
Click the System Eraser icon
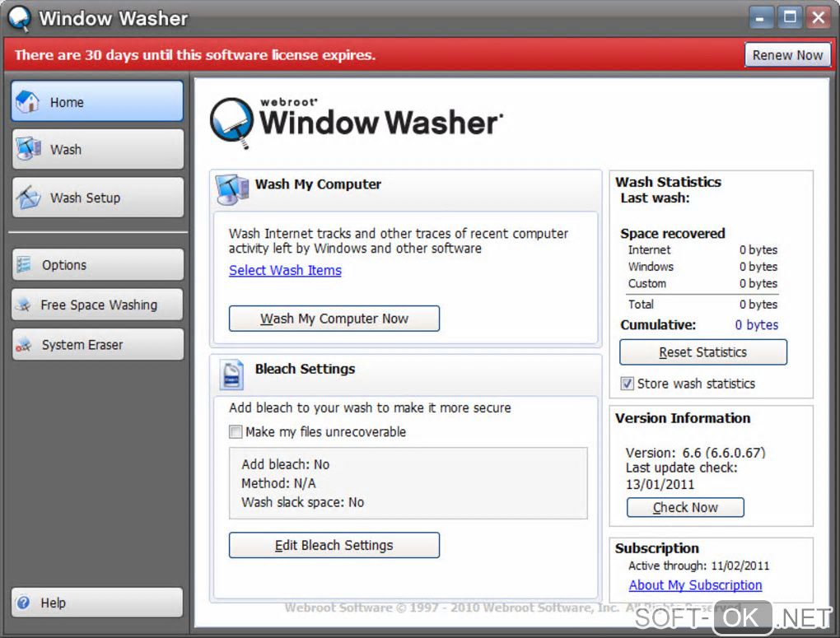[x=24, y=345]
